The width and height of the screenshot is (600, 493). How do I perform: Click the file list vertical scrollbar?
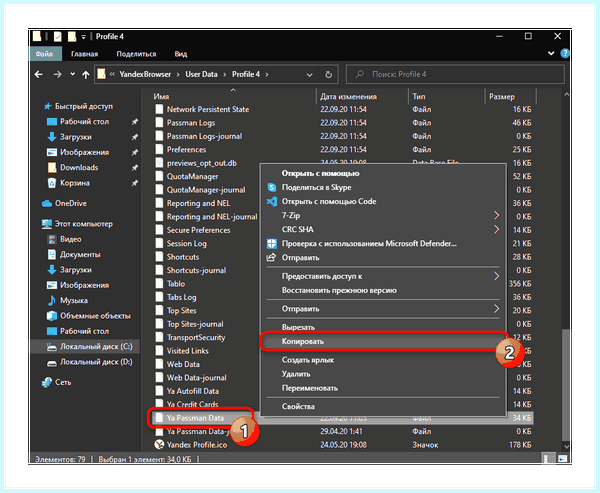click(x=566, y=384)
